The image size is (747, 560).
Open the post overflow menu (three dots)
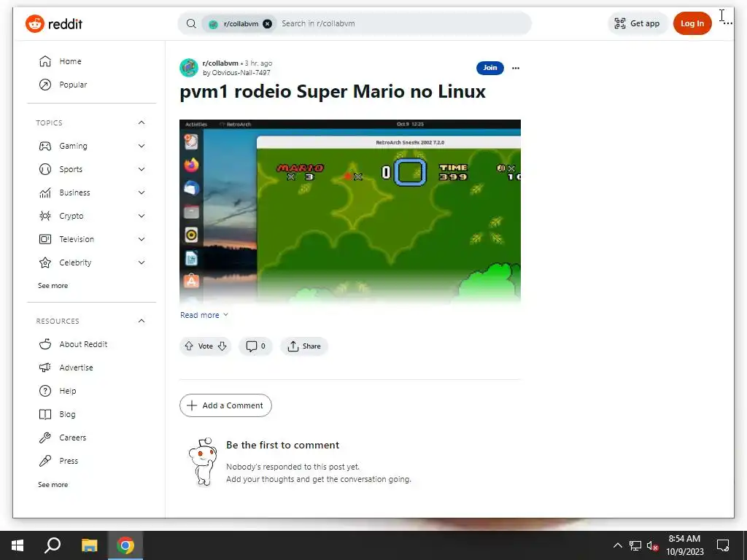pyautogui.click(x=516, y=68)
